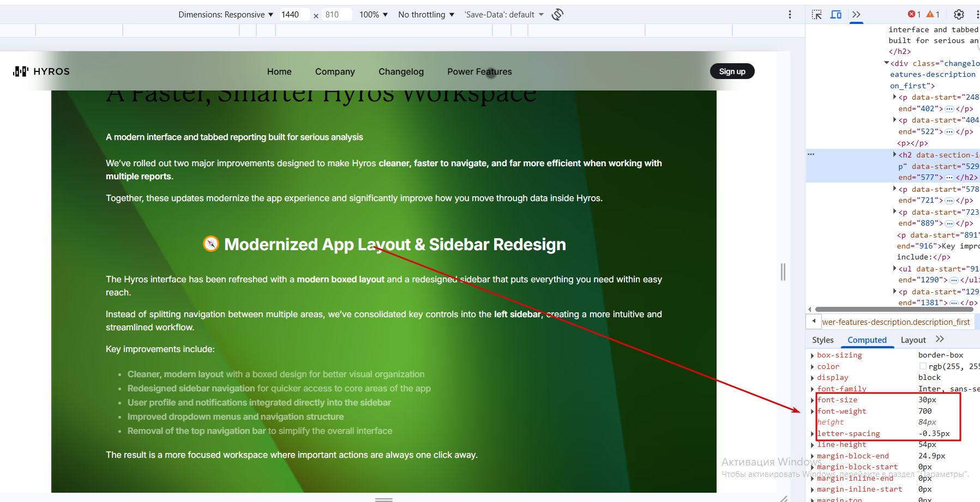Screen dimensions: 980x502
Task: Open device toolbar three-dot more options menu
Action: tap(790, 15)
